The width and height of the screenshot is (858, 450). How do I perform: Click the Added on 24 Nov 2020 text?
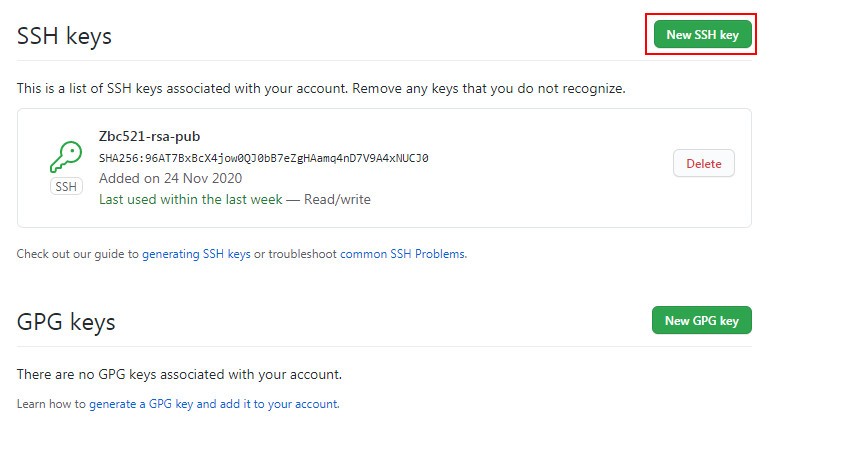[170, 178]
